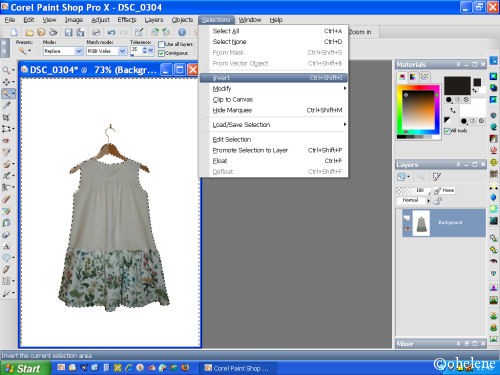Uncheck the Contiguous checkbox
Image resolution: width=500 pixels, height=375 pixels.
click(162, 53)
